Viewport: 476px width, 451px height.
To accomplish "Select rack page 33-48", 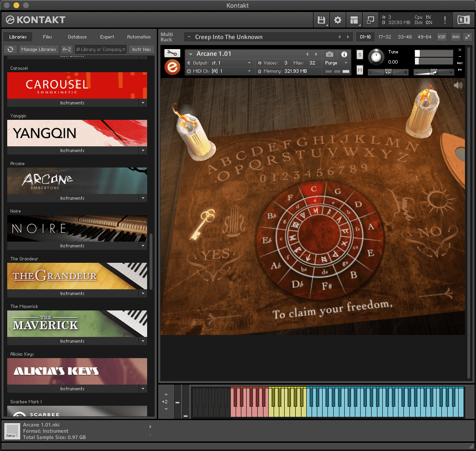I will pos(405,37).
